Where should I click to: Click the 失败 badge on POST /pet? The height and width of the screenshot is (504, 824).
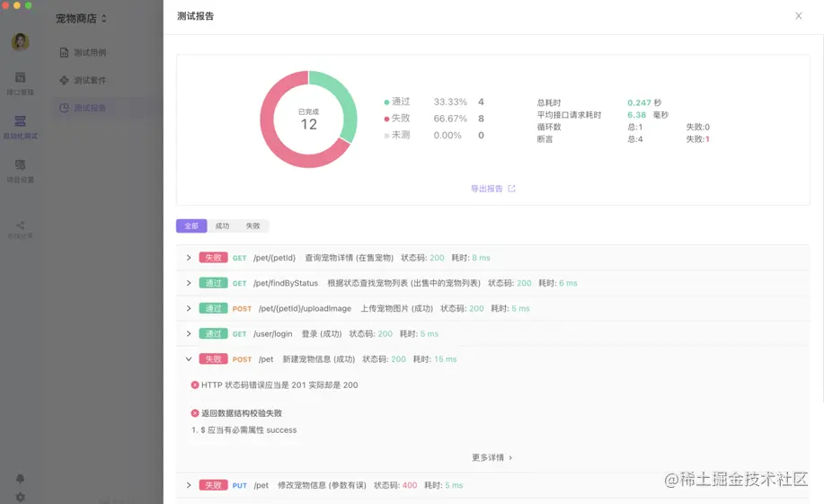click(x=213, y=359)
